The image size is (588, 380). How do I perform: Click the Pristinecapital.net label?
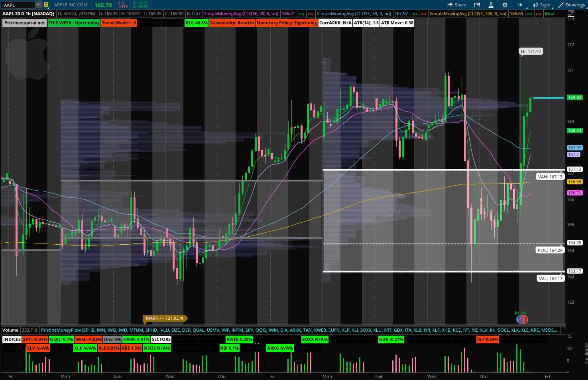tap(25, 23)
